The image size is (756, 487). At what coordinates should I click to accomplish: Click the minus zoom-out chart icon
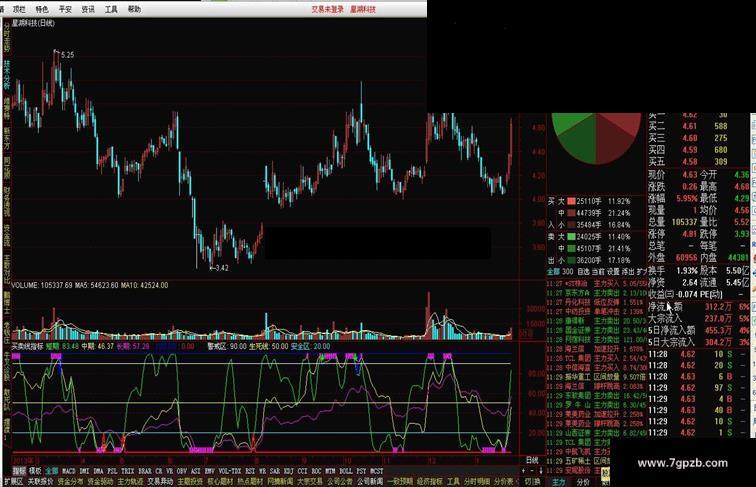point(532,471)
